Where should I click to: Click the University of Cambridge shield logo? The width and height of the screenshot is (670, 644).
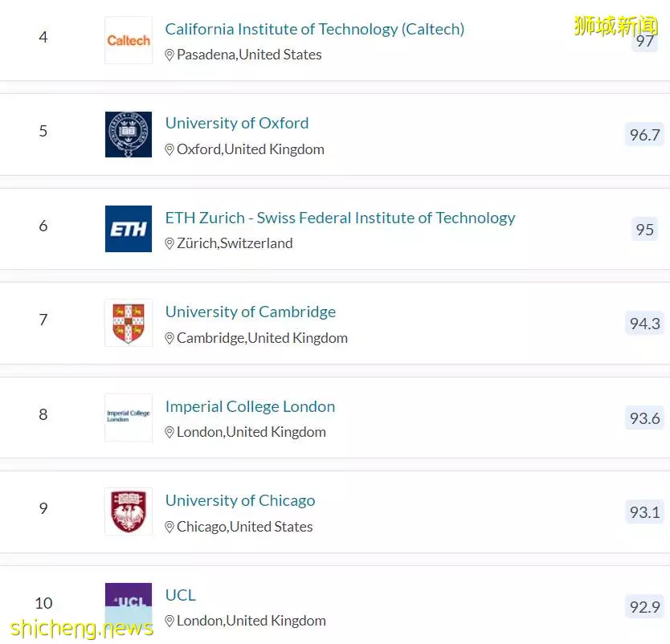point(129,323)
